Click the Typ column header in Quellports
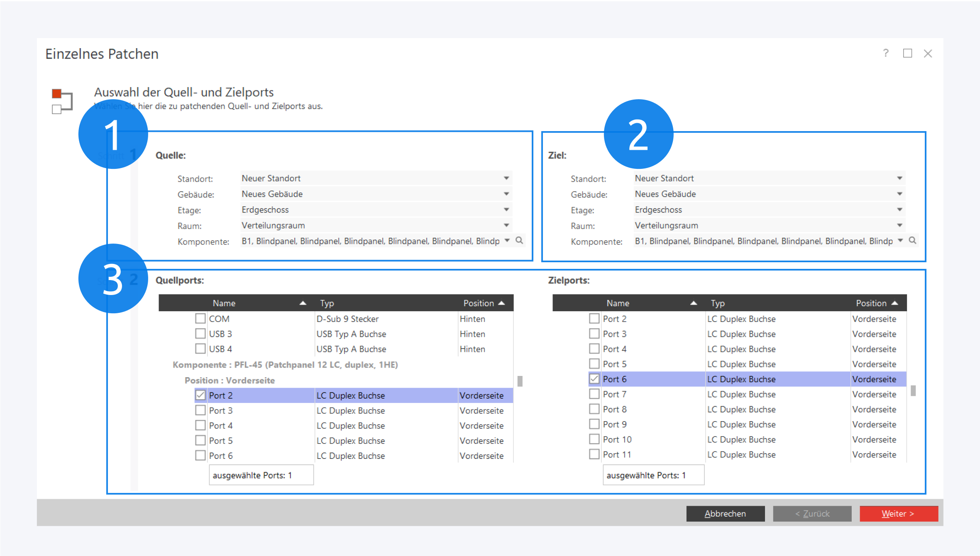The width and height of the screenshot is (980, 556). [327, 303]
